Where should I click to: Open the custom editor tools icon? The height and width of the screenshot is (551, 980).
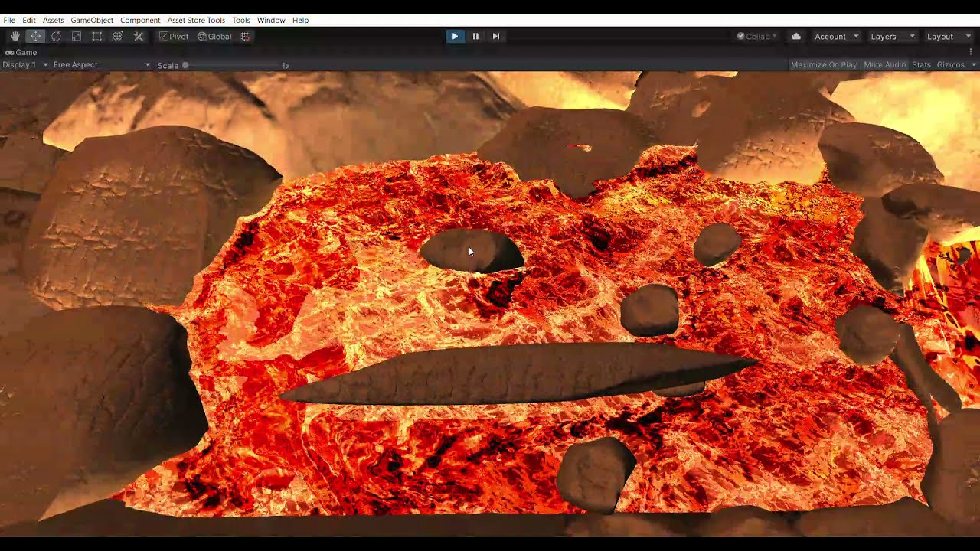(139, 36)
